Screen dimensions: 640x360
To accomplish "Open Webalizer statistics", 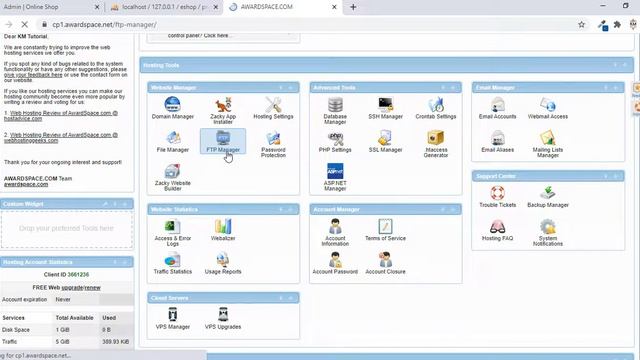I will point(223,230).
